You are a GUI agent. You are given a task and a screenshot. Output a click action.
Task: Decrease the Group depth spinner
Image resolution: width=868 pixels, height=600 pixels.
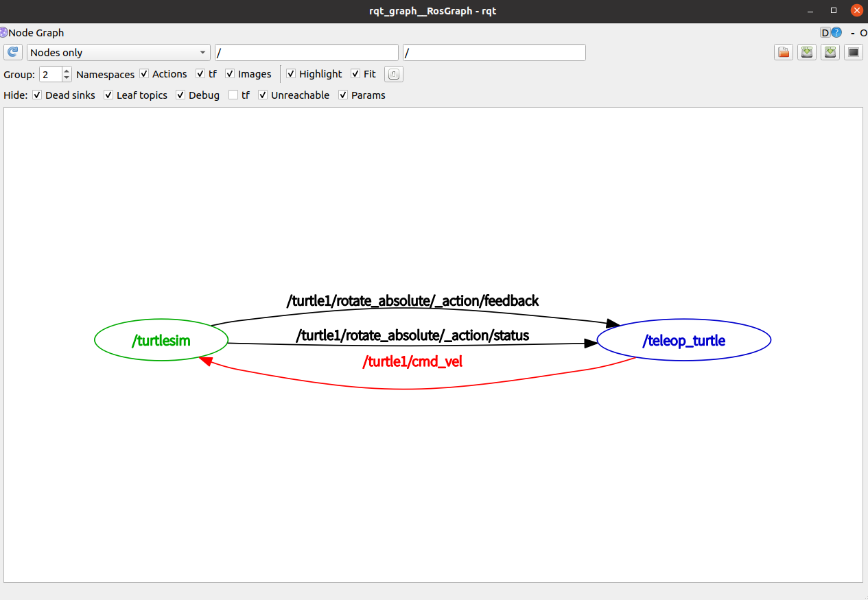(67, 77)
